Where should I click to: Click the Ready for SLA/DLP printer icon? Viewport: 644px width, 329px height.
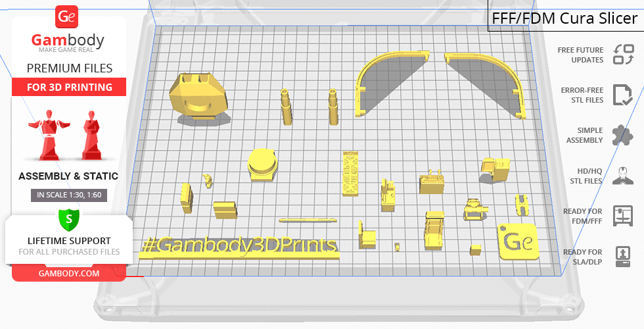(623, 257)
